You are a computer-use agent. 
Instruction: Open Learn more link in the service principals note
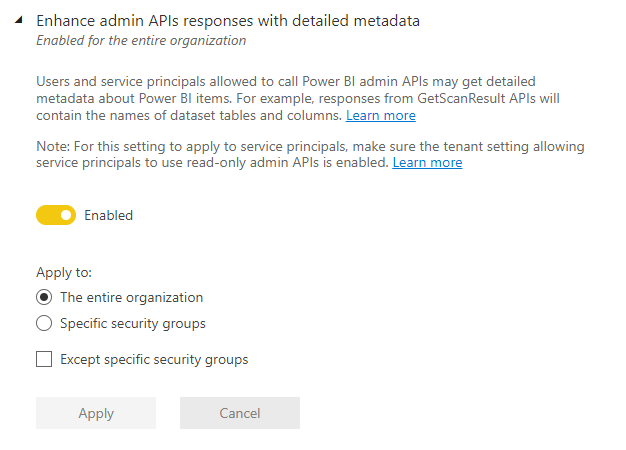coord(427,162)
